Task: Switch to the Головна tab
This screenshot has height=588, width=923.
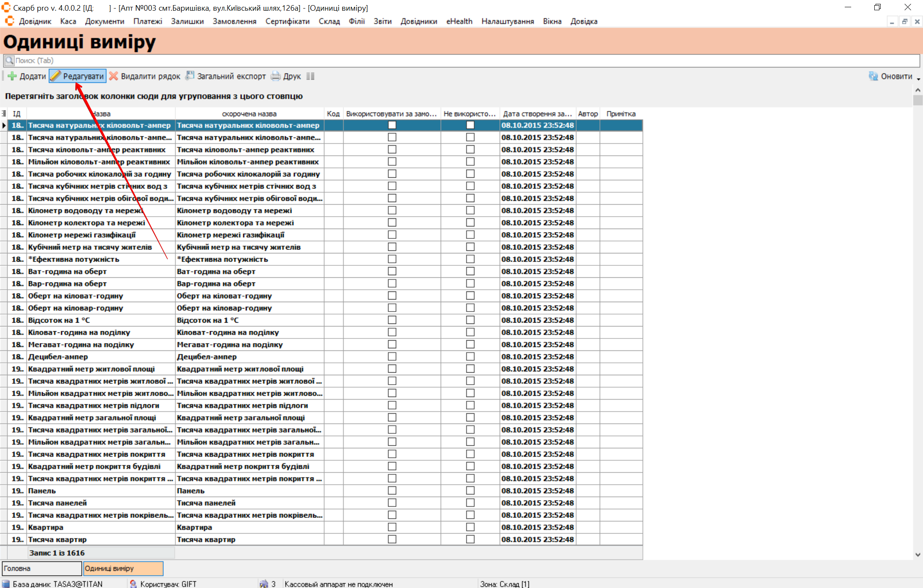Action: point(41,568)
